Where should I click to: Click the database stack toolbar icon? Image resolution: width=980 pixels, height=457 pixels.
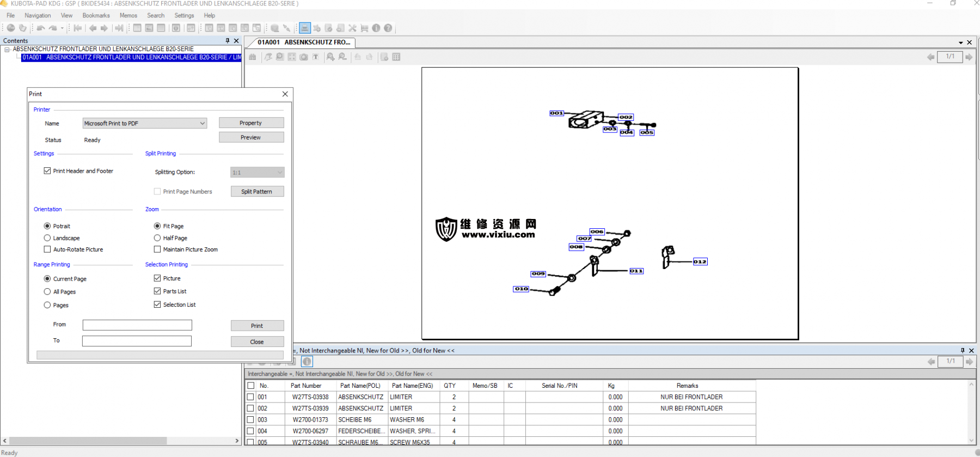coord(275,28)
